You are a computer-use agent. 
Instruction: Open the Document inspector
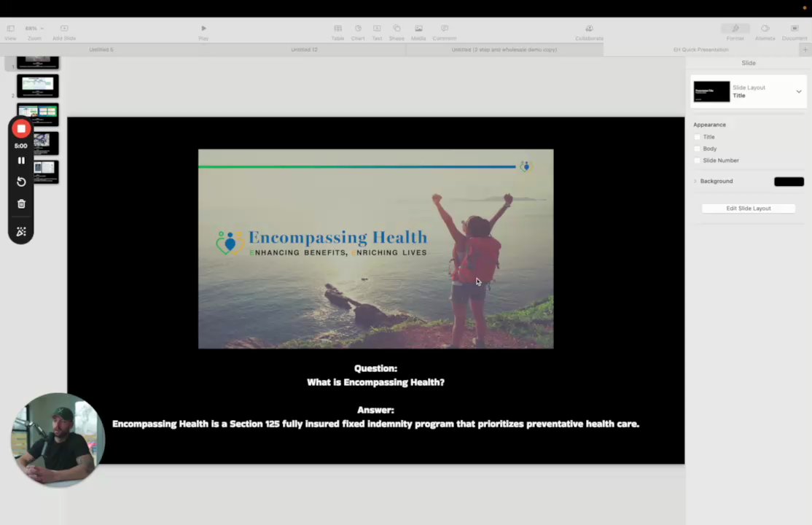pos(795,31)
